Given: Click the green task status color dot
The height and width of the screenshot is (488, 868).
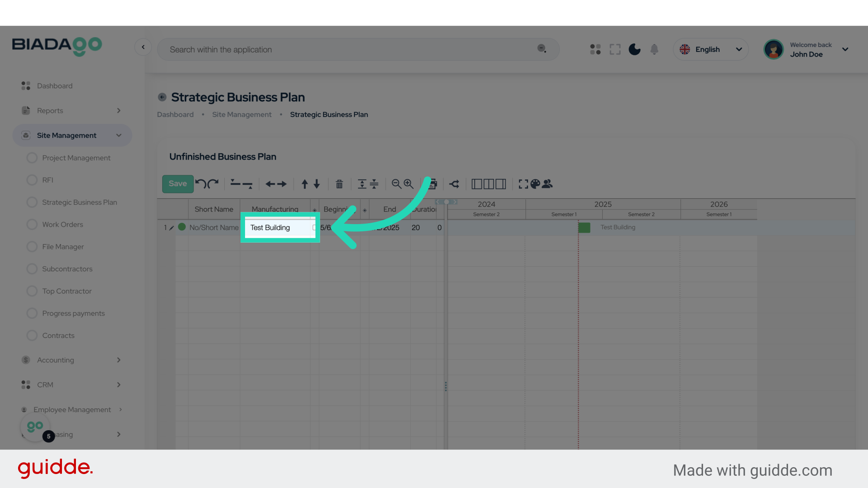Looking at the screenshot, I should [x=182, y=227].
